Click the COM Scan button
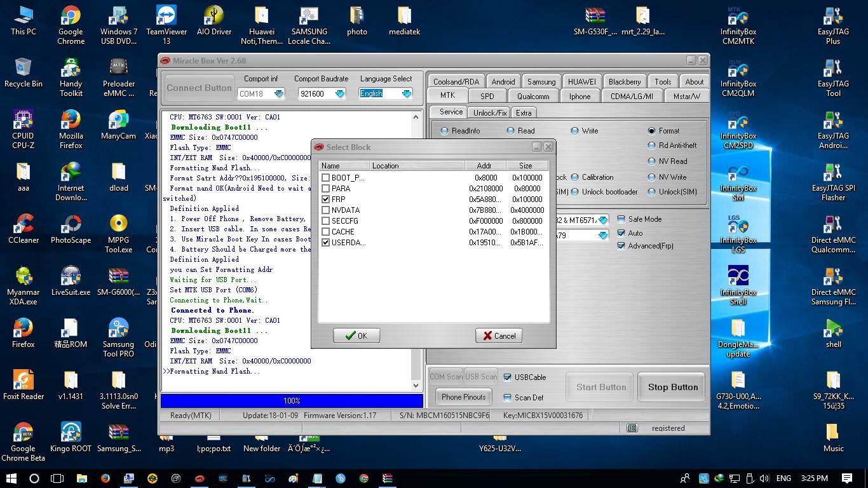This screenshot has height=488, width=868. point(446,377)
